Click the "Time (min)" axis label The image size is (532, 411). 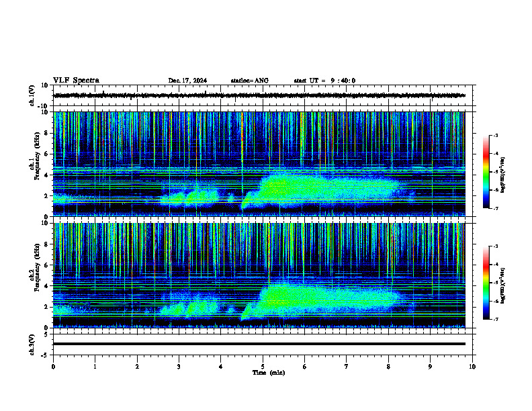(x=269, y=373)
